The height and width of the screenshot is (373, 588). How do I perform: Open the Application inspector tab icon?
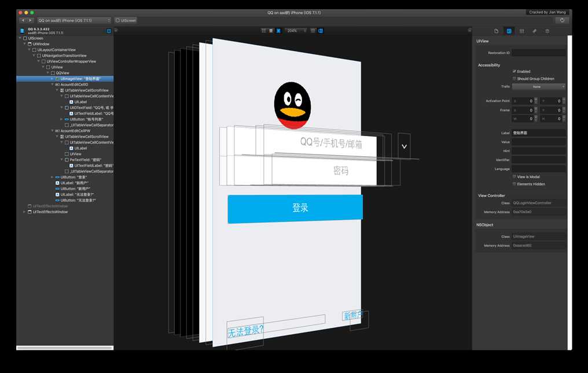pyautogui.click(x=496, y=31)
